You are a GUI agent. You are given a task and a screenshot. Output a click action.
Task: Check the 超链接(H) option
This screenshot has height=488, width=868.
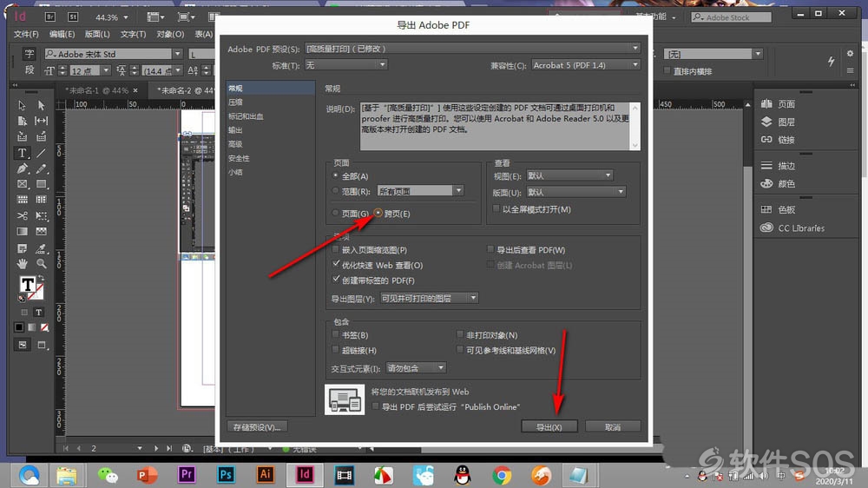[x=335, y=350]
